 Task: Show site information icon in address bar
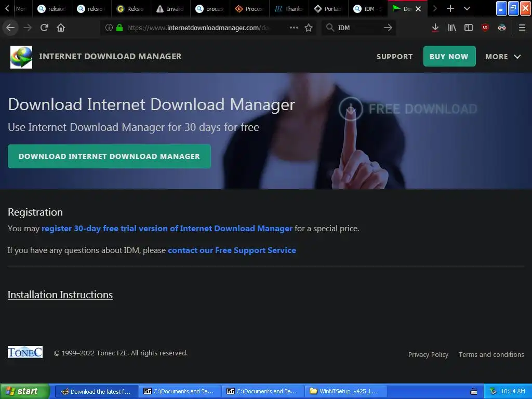coord(109,28)
